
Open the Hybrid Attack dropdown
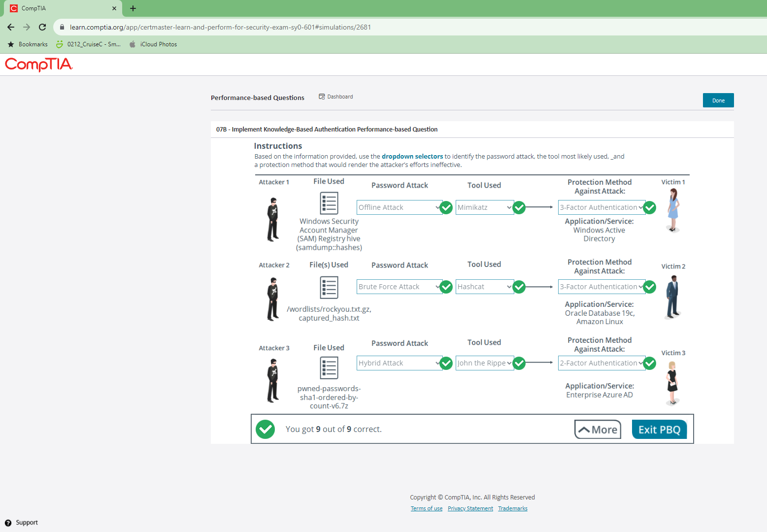(x=399, y=363)
